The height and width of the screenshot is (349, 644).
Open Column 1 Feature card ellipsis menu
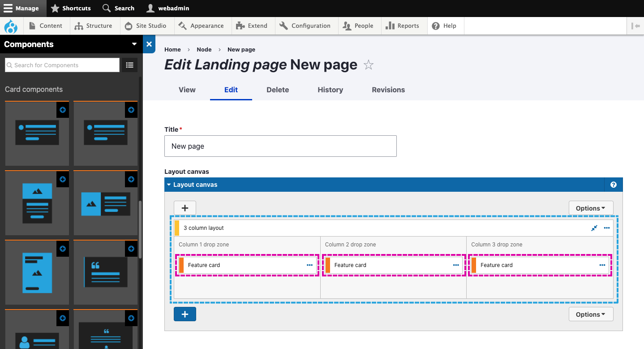[x=309, y=265]
